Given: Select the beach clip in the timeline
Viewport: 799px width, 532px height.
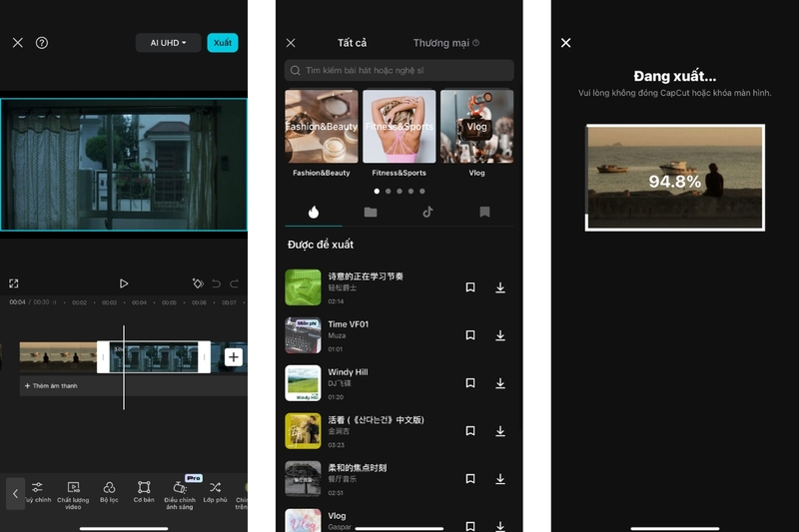Looking at the screenshot, I should (58, 357).
